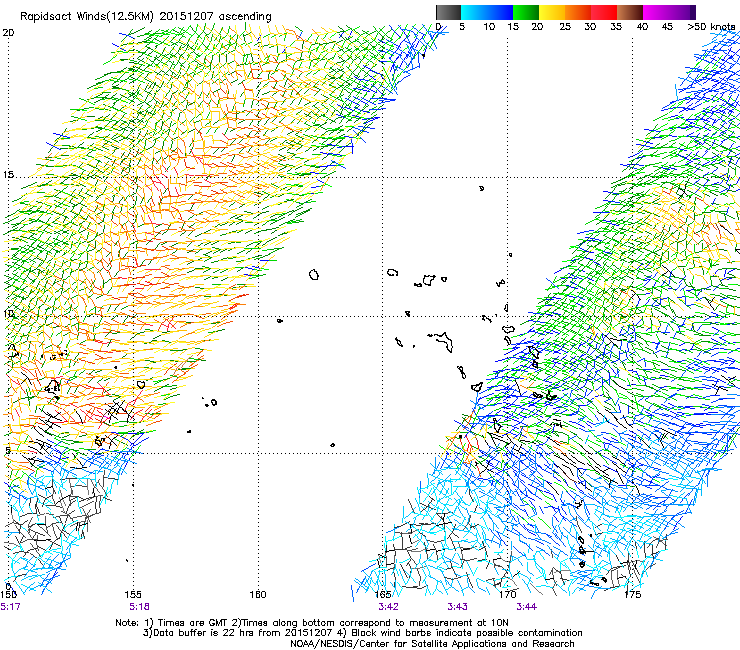Screen dimensions: 740x650
Task: Click the latitude axis label '20'
Action: point(8,33)
